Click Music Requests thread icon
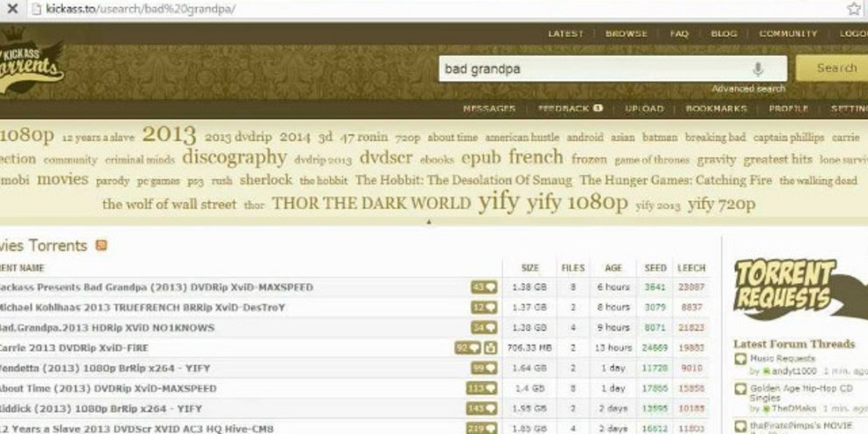This screenshot has width=868, height=434. 740,360
